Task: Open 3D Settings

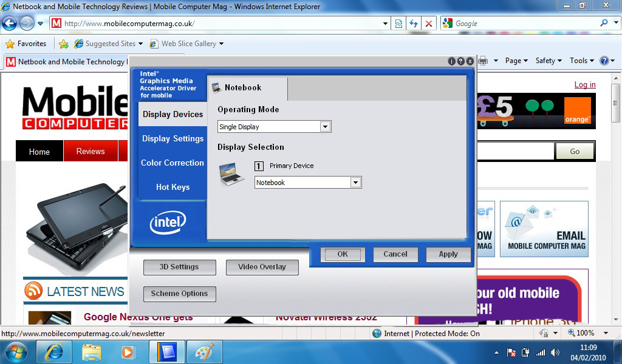Action: click(179, 267)
